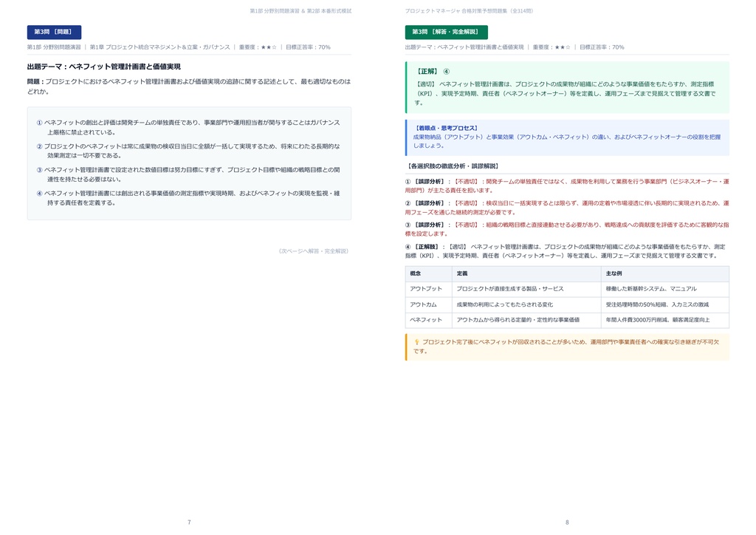
Task: Click the heading '【各選択肢の徹底分析・誤謬解説】'
Action: click(x=453, y=166)
